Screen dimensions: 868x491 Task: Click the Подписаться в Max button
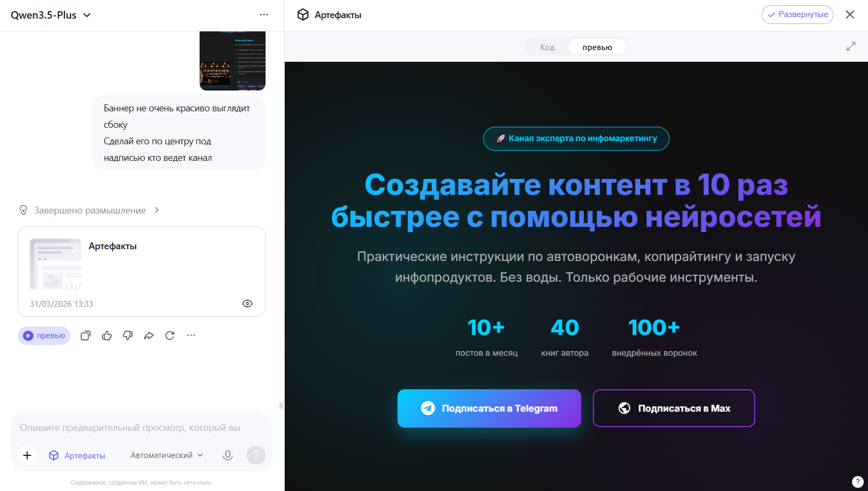[x=673, y=408]
